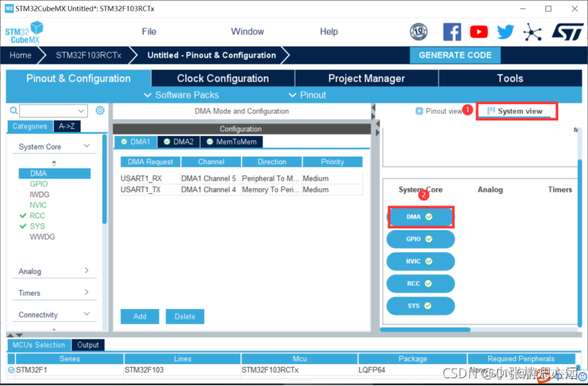Open the Twitter bird icon link
Viewport: 588px width, 386px height.
coord(506,32)
